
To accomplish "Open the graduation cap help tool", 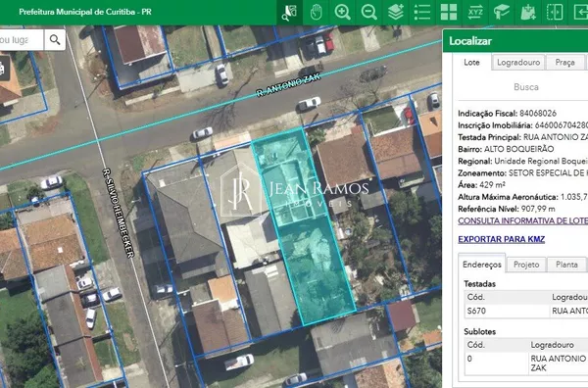I will pos(502,13).
